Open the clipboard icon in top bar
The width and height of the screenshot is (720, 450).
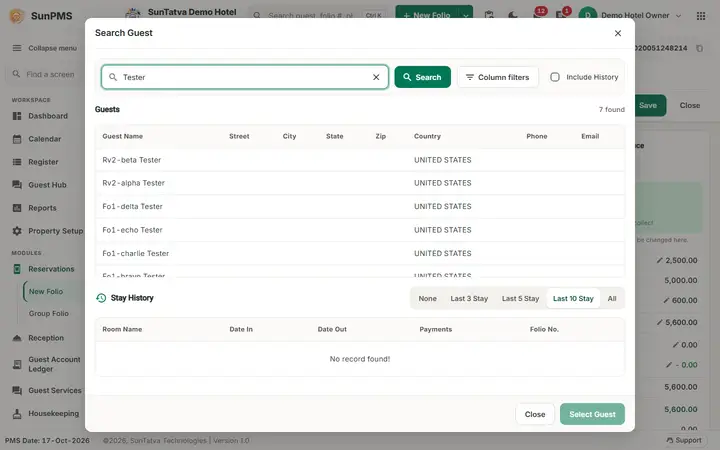489,16
